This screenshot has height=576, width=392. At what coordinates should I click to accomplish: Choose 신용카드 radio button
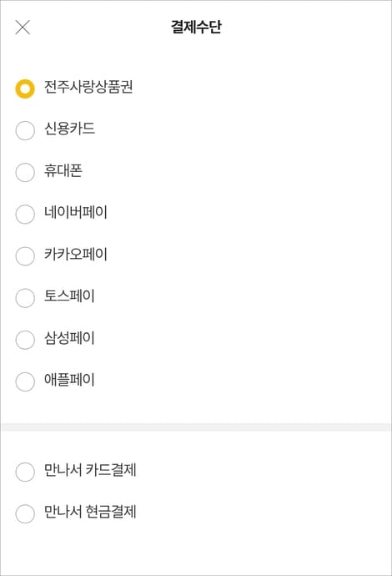click(25, 130)
